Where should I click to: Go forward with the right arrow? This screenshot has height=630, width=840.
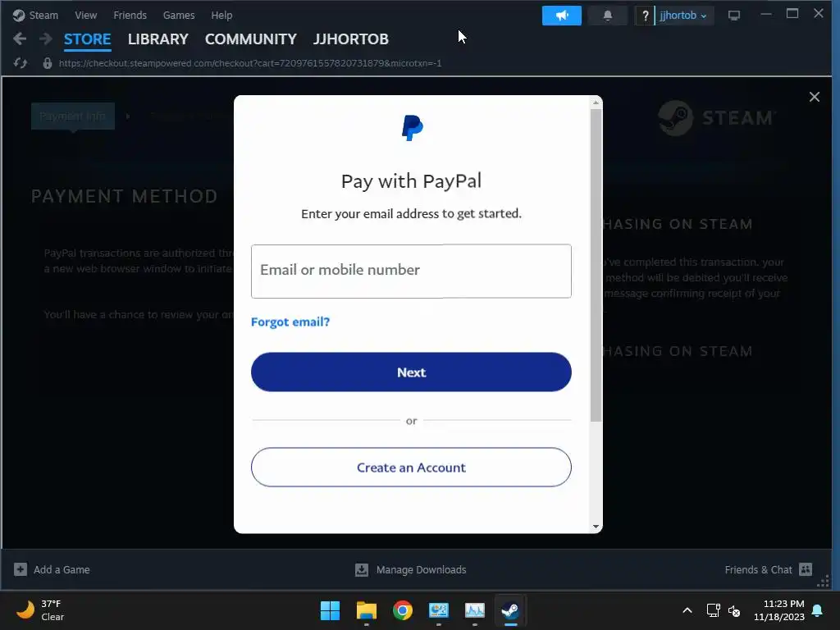pyautogui.click(x=46, y=39)
